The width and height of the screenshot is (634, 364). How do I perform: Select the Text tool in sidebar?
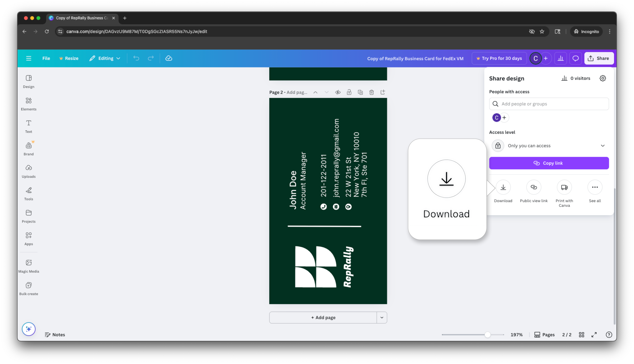pos(28,126)
